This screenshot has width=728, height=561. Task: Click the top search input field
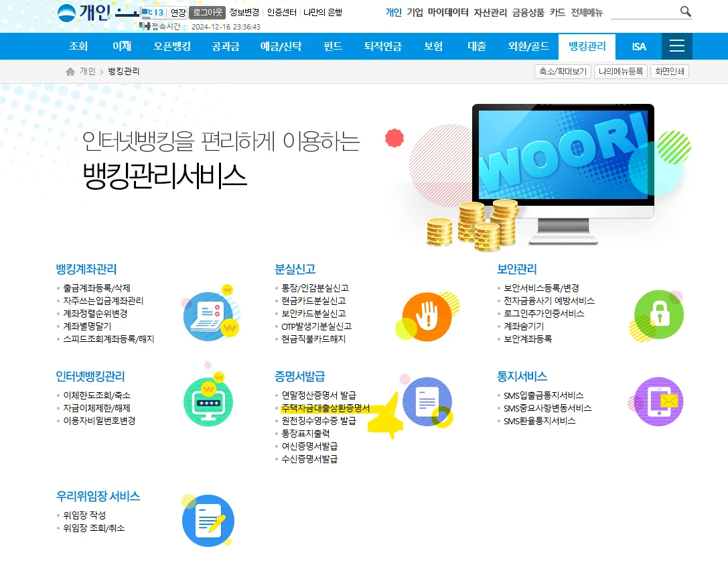644,11
